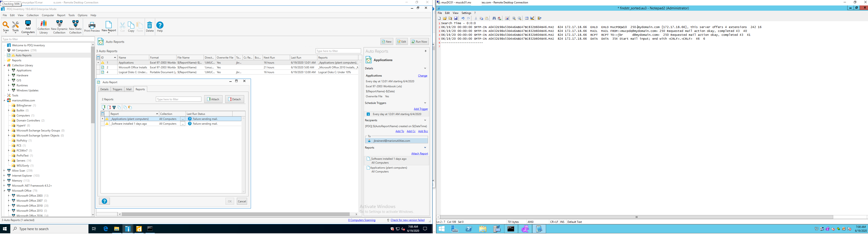Open the Settings menu in Notepad2
The height and width of the screenshot is (234, 868).
[466, 13]
